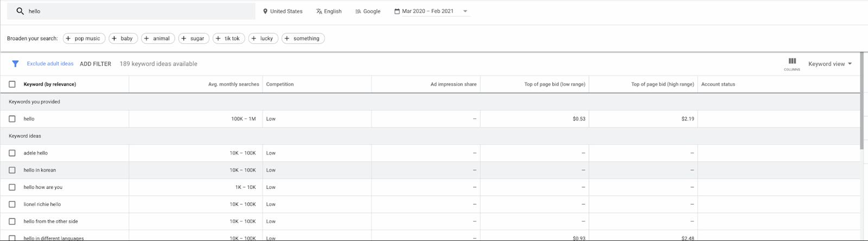Image resolution: width=868 pixels, height=241 pixels.
Task: Add 'sugar' chip to broaden search
Action: coord(194,39)
